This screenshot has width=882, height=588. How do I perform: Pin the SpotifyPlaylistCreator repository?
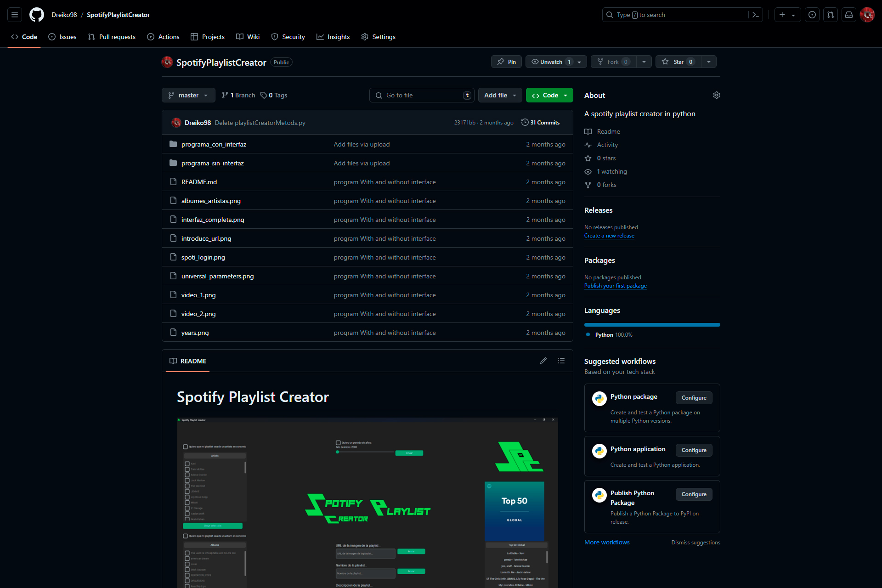[x=506, y=62]
